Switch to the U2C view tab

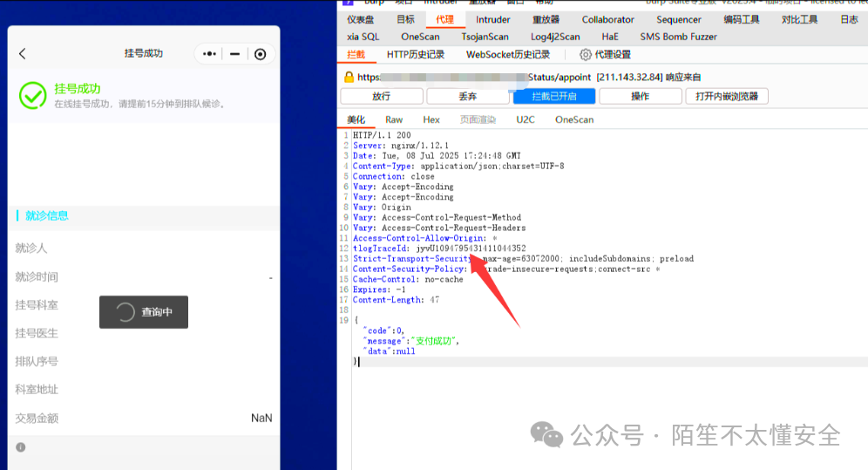[526, 119]
